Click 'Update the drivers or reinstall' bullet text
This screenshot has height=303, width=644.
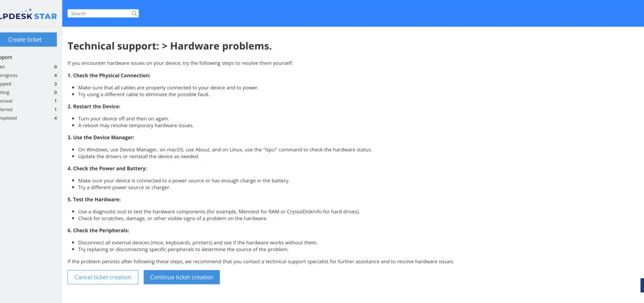(x=139, y=156)
